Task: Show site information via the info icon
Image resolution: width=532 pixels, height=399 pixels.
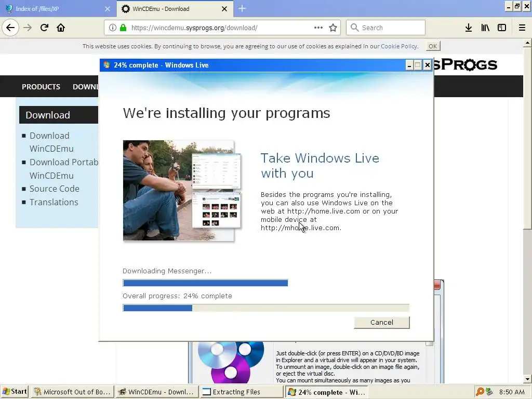Action: (x=113, y=28)
